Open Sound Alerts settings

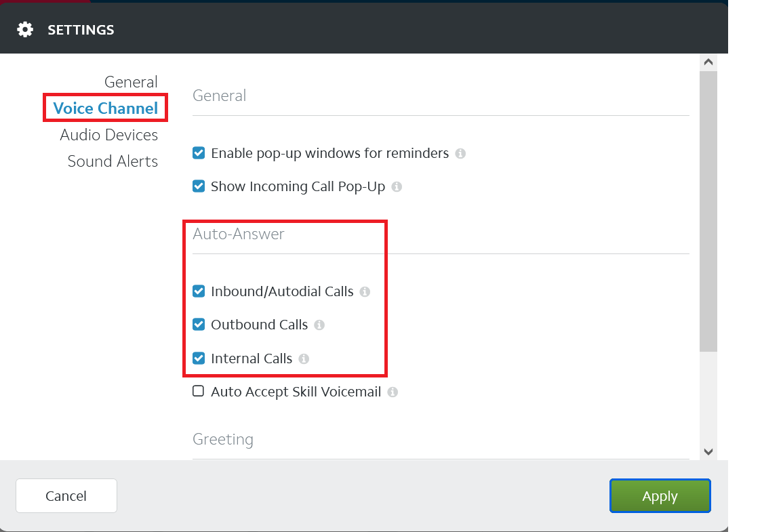pyautogui.click(x=113, y=161)
